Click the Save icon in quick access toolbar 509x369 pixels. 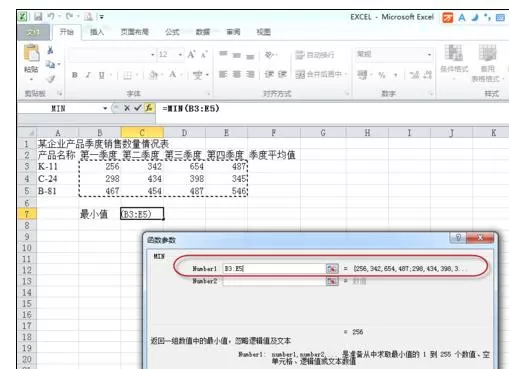point(38,16)
